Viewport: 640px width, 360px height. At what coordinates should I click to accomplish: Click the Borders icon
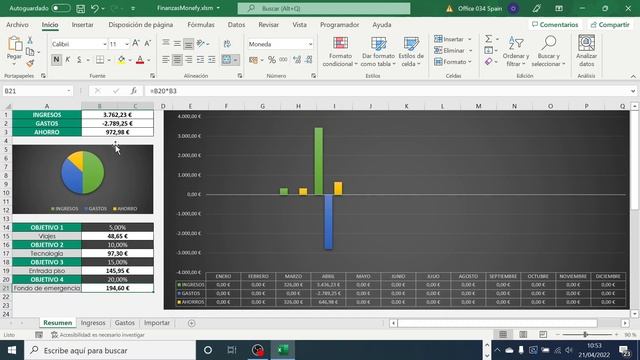point(100,60)
